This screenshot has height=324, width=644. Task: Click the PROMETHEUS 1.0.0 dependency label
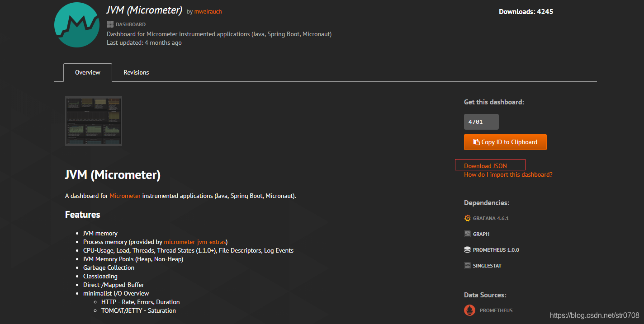[x=496, y=250]
